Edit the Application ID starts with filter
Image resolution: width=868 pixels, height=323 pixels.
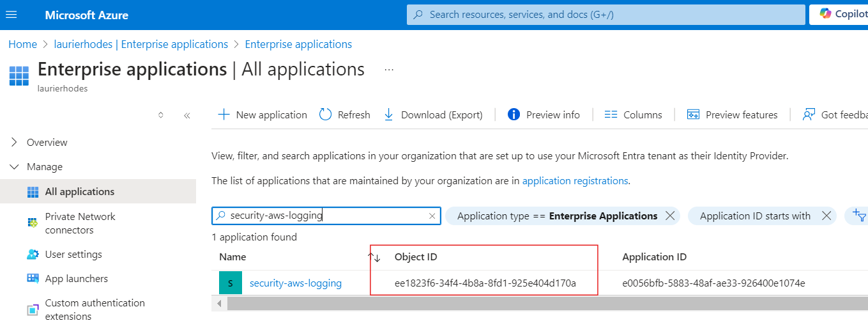click(x=755, y=216)
